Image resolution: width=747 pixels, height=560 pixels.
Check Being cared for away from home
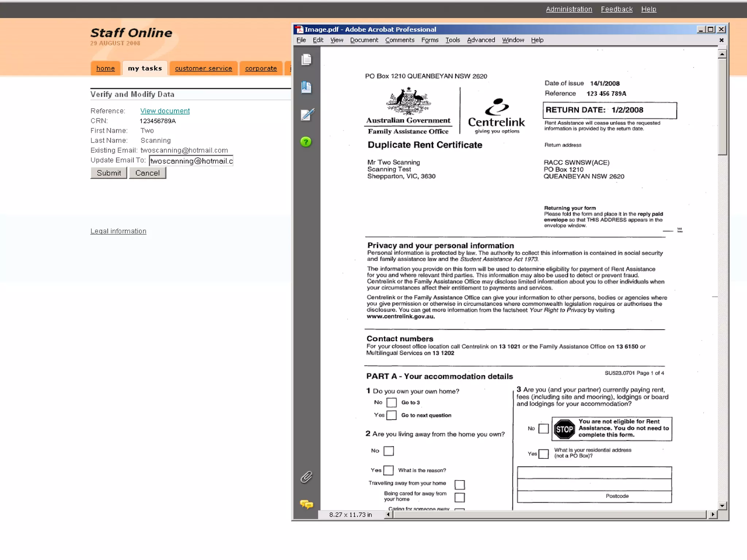click(460, 497)
